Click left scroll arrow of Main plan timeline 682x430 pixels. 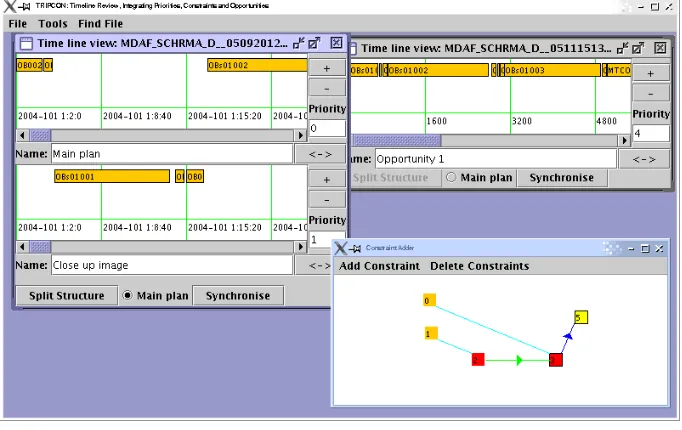click(x=22, y=136)
